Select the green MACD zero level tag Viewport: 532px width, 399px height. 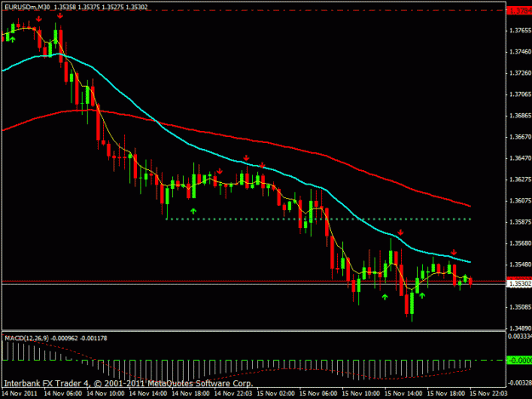click(x=519, y=360)
